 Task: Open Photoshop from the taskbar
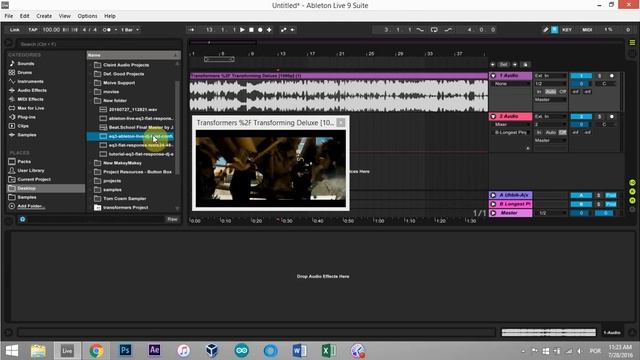click(125, 350)
